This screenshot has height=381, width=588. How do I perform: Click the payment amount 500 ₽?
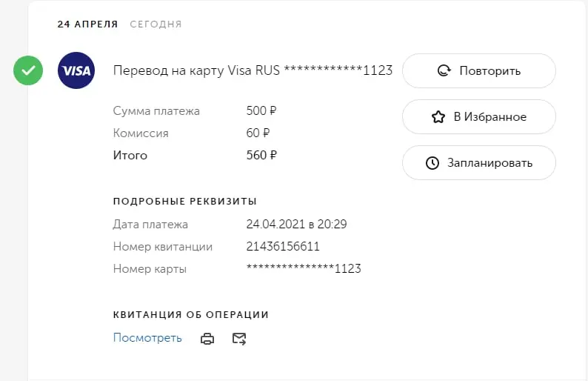tap(261, 110)
